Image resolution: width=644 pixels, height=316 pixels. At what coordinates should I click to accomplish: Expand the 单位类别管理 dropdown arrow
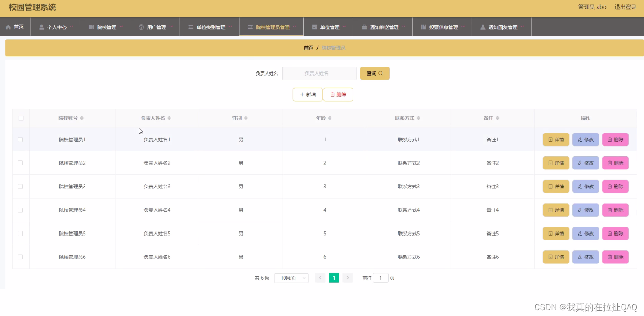230,27
